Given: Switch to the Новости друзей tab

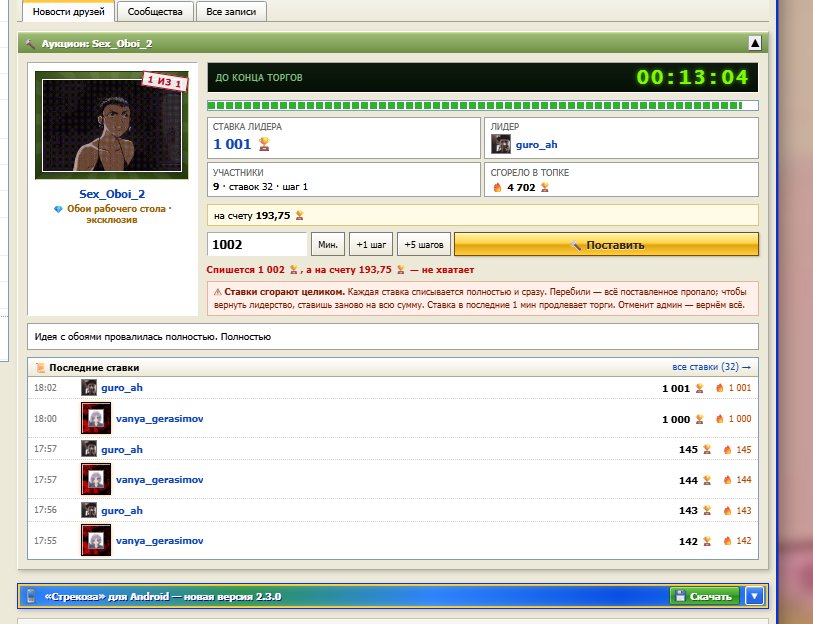Looking at the screenshot, I should coord(68,11).
